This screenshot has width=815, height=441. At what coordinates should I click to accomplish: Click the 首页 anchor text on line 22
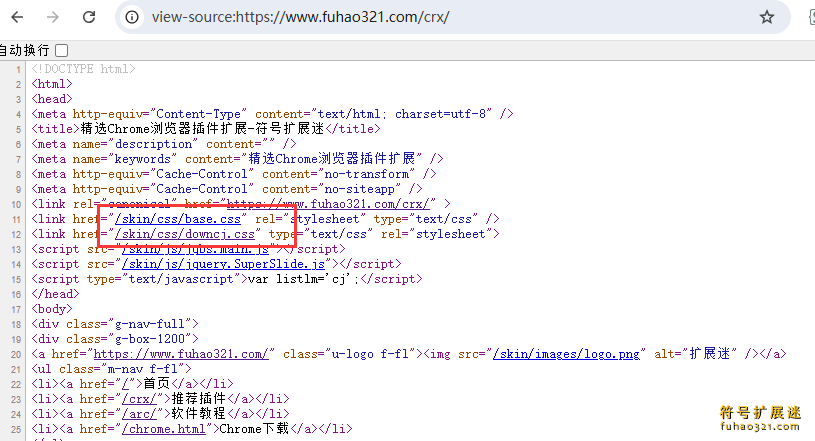(156, 384)
